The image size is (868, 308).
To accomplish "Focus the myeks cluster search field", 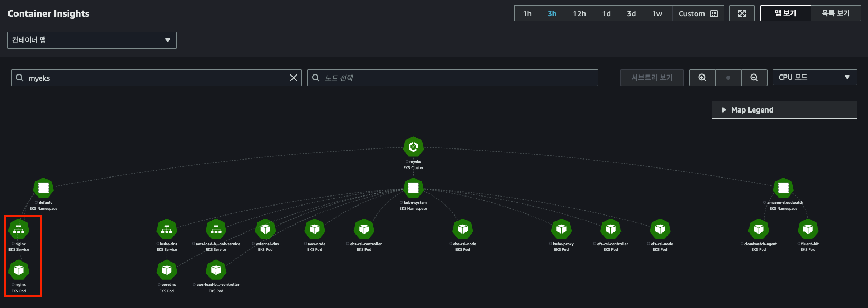I will [x=157, y=78].
